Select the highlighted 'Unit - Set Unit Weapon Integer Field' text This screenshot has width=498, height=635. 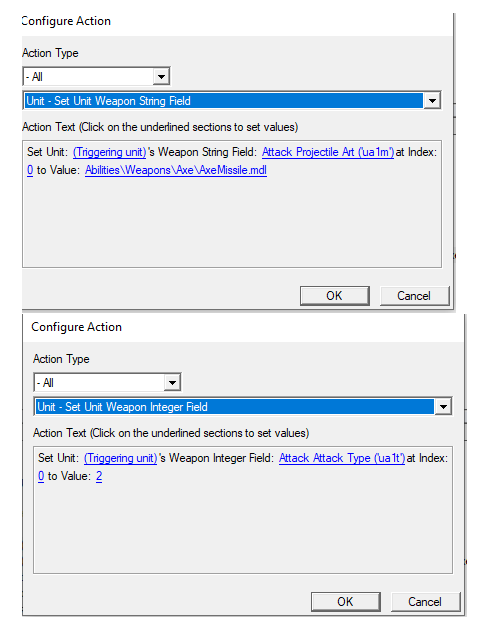(x=122, y=407)
